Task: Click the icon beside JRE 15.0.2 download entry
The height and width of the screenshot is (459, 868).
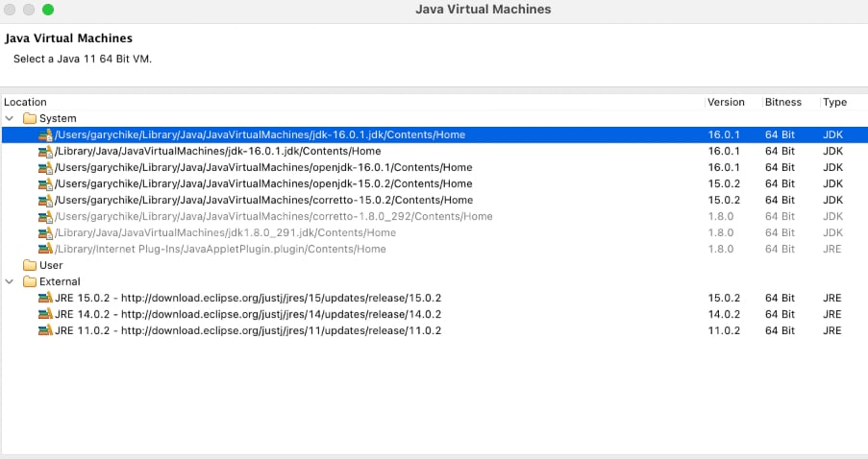Action: [x=45, y=299]
